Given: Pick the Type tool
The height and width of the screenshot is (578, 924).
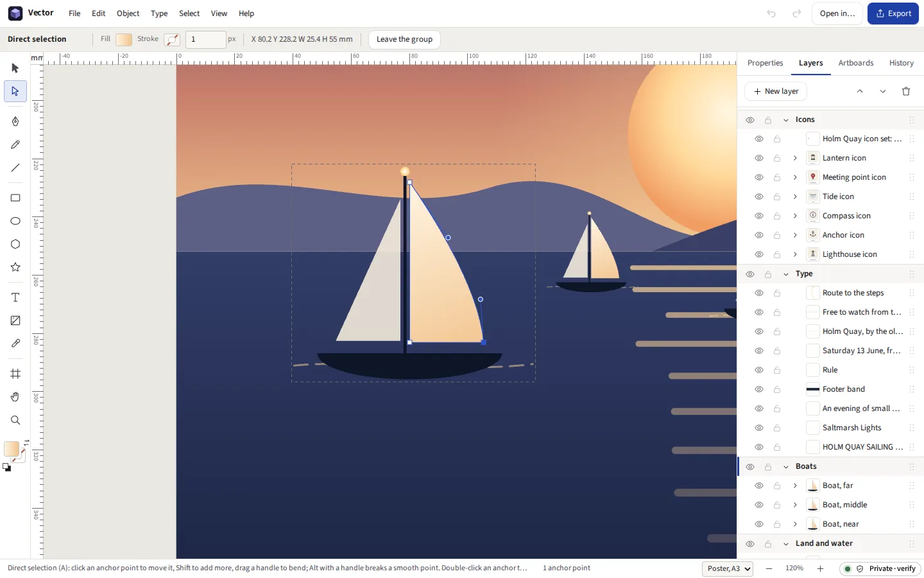Looking at the screenshot, I should click(x=15, y=297).
